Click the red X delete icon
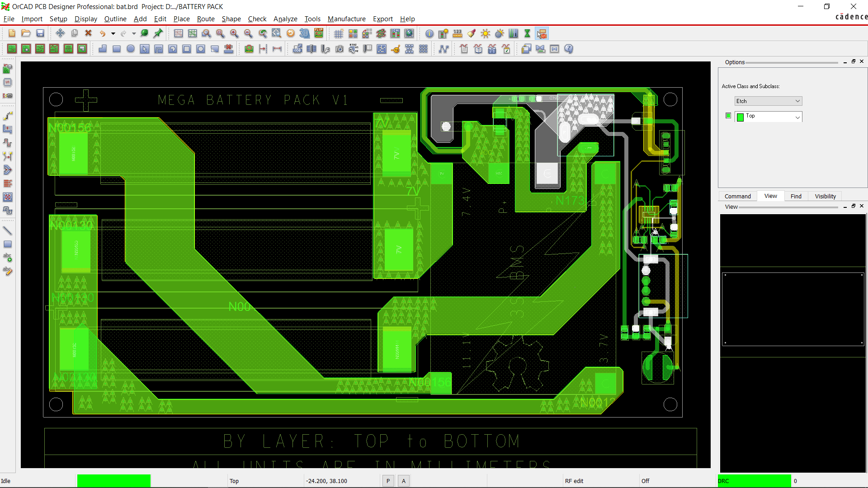Image resolution: width=868 pixels, height=488 pixels. pyautogui.click(x=89, y=33)
